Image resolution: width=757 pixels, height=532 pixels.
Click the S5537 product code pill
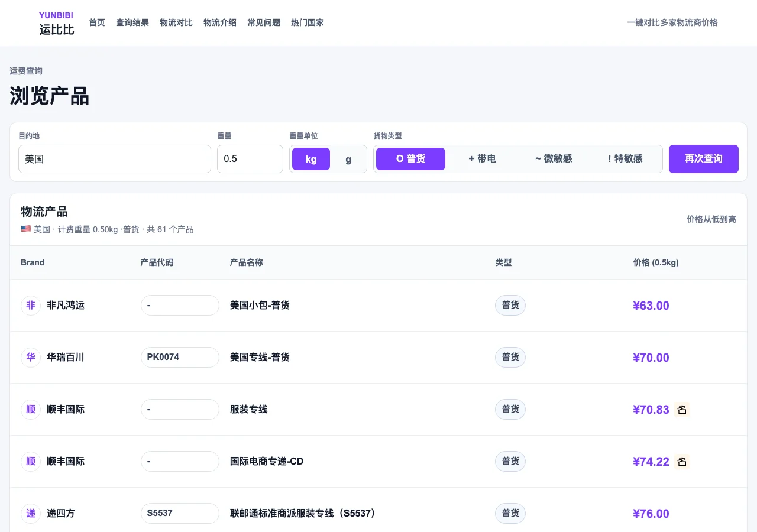pos(180,513)
